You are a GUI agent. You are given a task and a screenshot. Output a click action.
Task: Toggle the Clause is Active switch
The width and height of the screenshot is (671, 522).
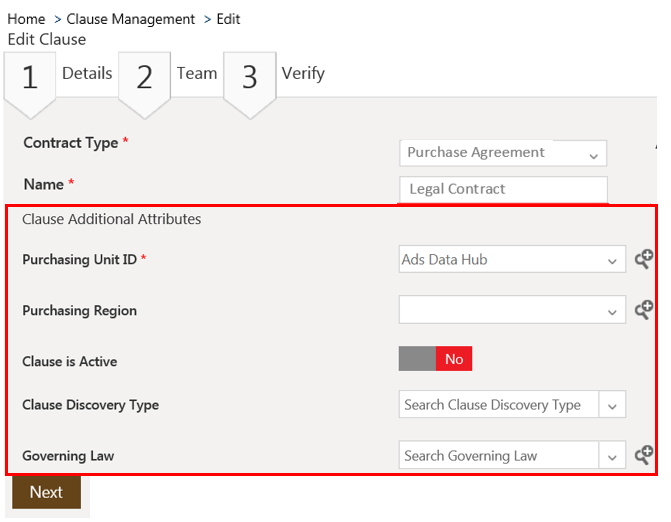point(435,359)
